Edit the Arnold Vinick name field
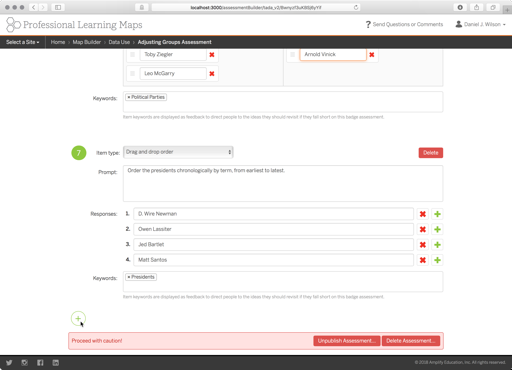The image size is (512, 370). click(333, 54)
